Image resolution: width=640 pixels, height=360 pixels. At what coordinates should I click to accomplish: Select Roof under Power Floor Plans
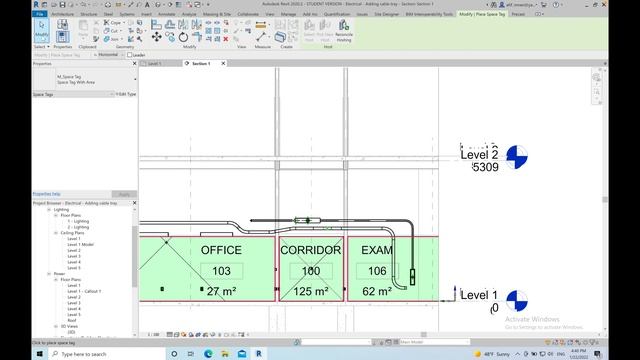tap(72, 320)
